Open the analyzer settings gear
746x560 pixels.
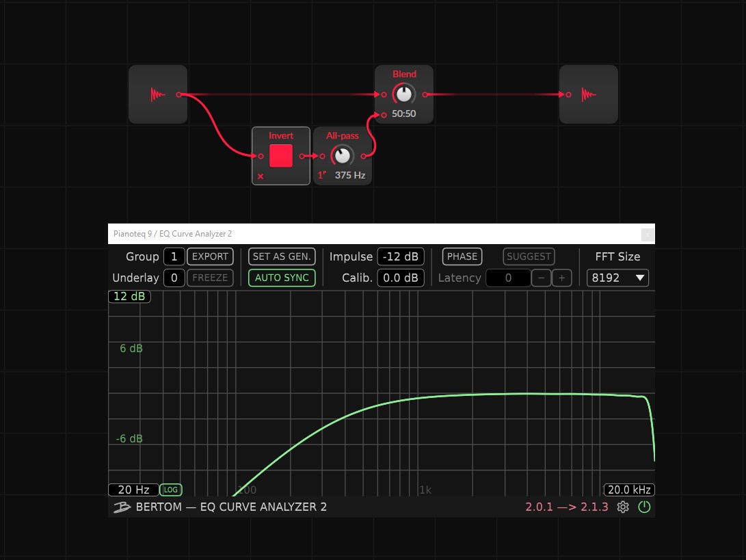point(623,507)
